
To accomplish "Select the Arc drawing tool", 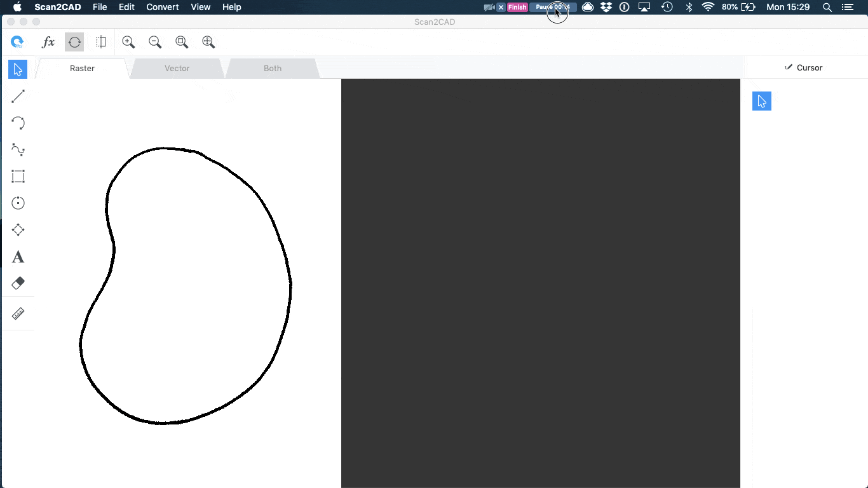I will pyautogui.click(x=18, y=123).
